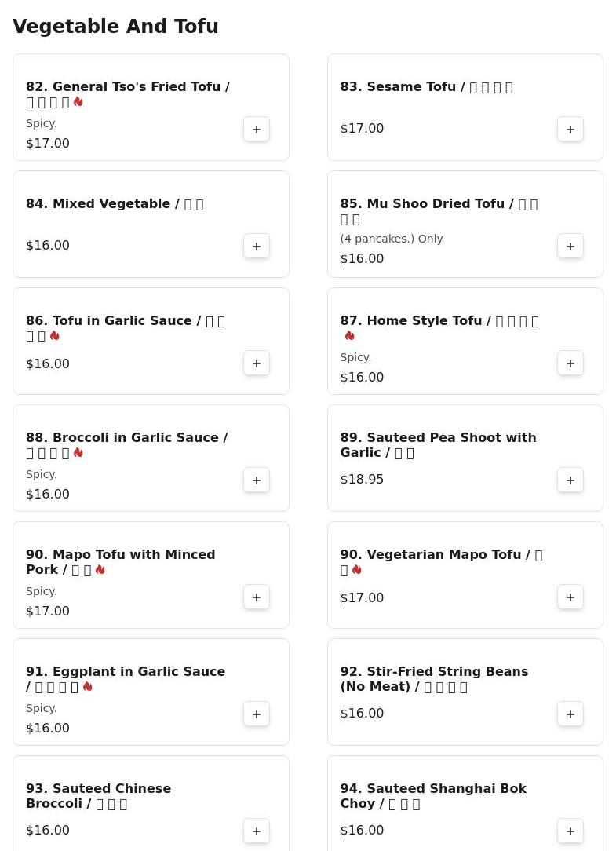Add Sauteed Shanghai Bok Choy item

570,831
